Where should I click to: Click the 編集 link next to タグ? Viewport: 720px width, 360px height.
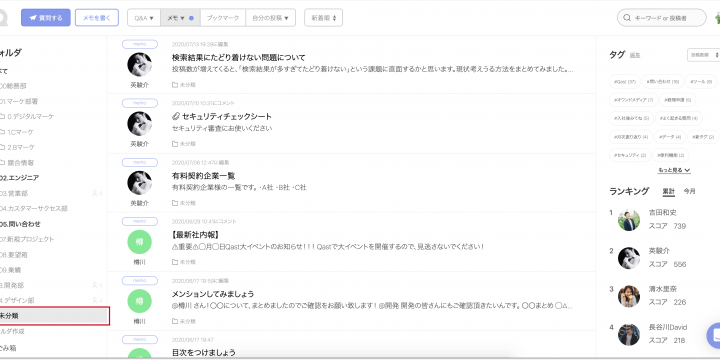(635, 55)
